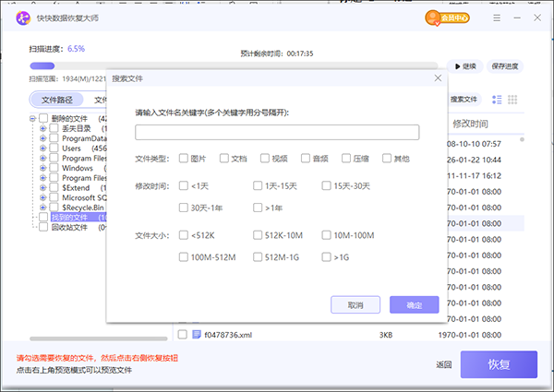Switch to list view mode icon

(x=497, y=100)
